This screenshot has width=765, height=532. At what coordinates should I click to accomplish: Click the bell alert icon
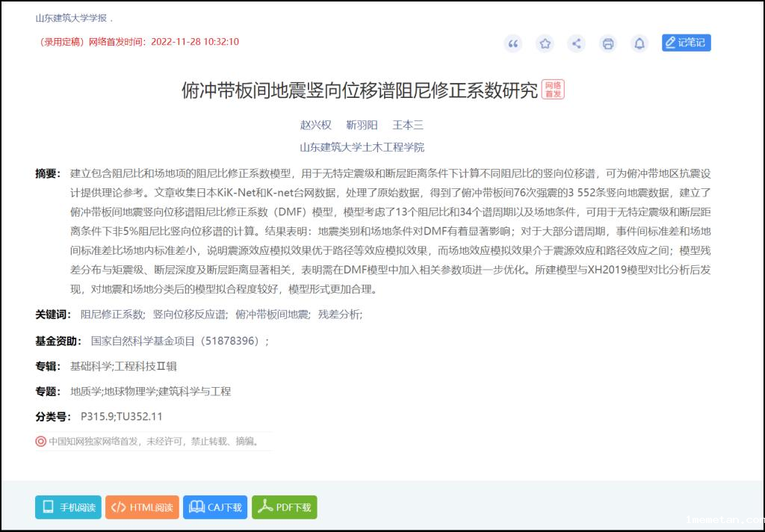[639, 43]
